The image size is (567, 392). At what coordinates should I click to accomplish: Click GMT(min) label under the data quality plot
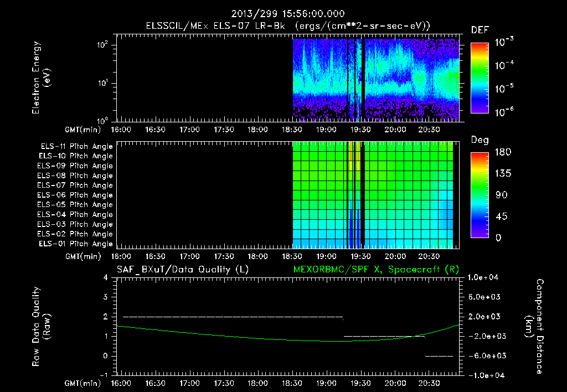tap(83, 383)
